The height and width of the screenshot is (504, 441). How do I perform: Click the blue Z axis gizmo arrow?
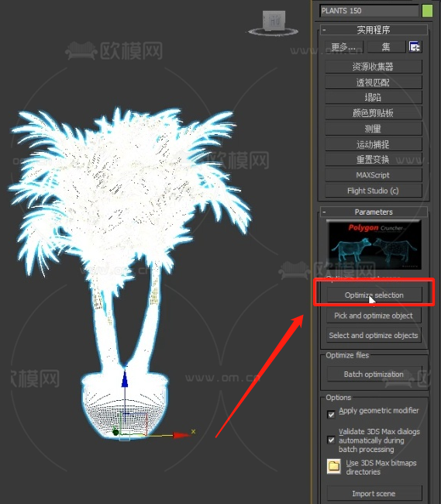[x=125, y=379]
